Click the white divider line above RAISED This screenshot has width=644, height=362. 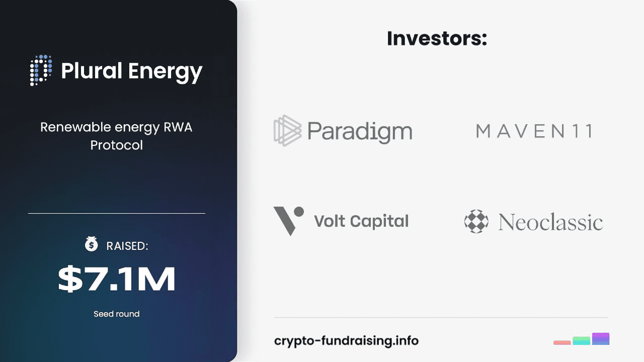117,213
